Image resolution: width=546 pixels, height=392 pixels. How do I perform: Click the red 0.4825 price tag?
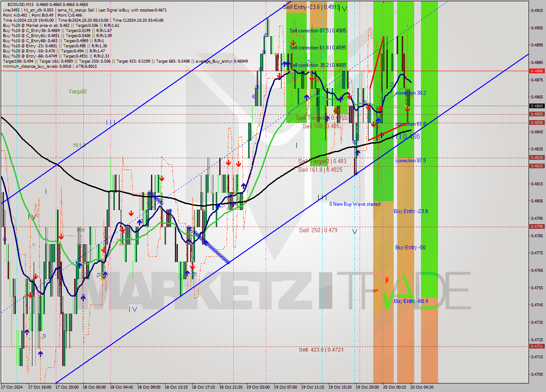click(537, 166)
